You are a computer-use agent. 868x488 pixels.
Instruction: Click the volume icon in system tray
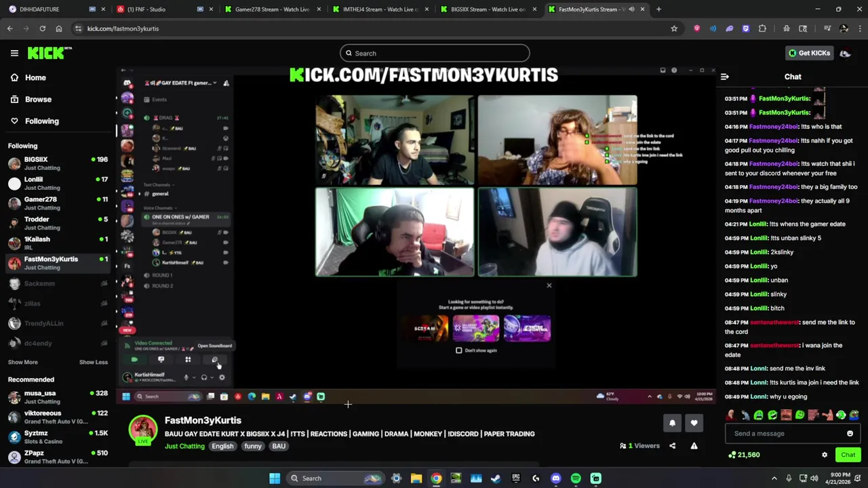coord(814,479)
